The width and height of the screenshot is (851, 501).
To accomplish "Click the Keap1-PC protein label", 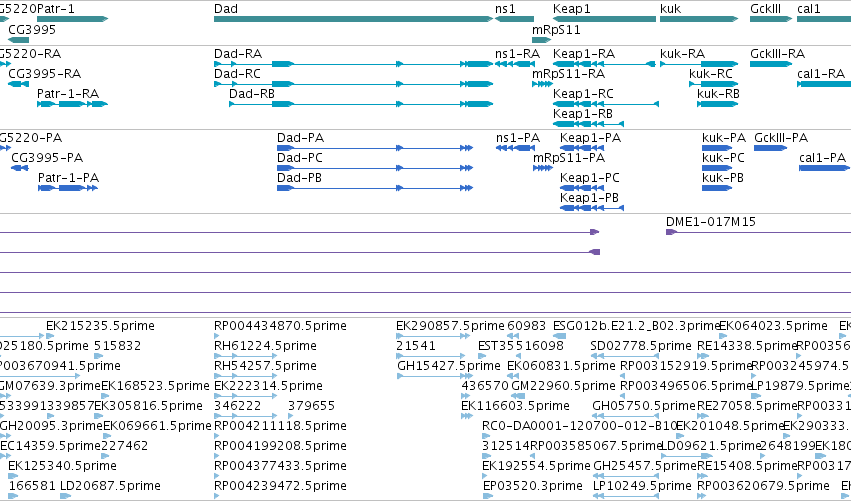I will [x=590, y=178].
